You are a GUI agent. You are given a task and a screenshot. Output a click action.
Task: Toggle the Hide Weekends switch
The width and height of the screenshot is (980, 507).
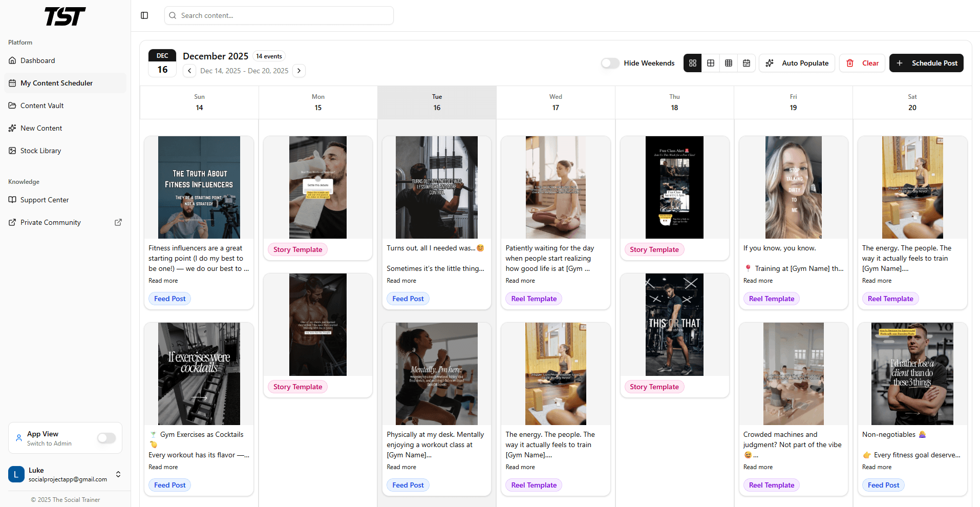[x=610, y=63]
